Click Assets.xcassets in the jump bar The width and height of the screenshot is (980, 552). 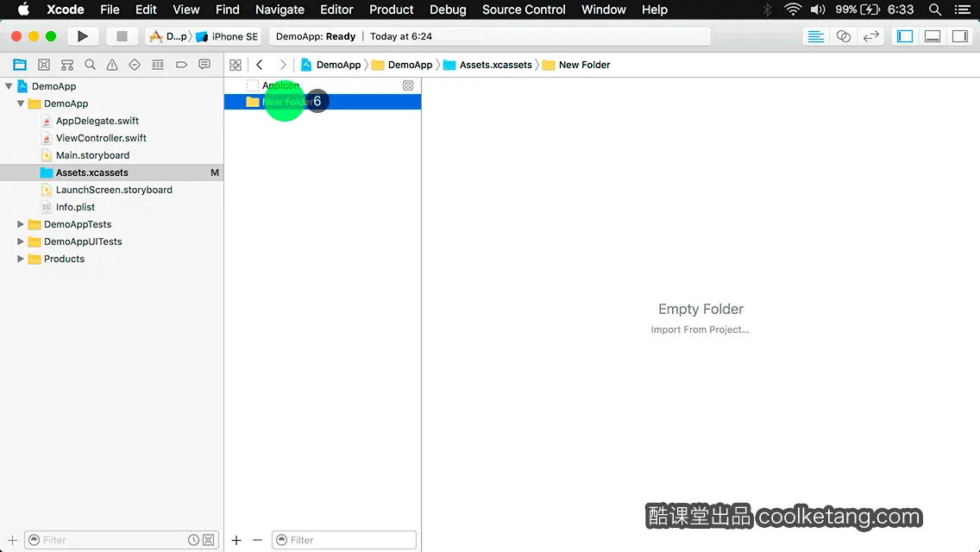point(487,65)
